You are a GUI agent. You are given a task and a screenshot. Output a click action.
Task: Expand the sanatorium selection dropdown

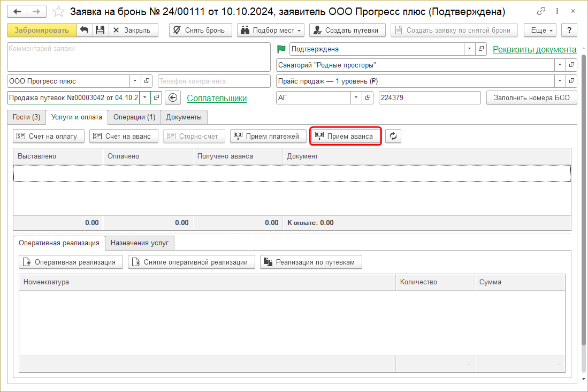coord(560,65)
